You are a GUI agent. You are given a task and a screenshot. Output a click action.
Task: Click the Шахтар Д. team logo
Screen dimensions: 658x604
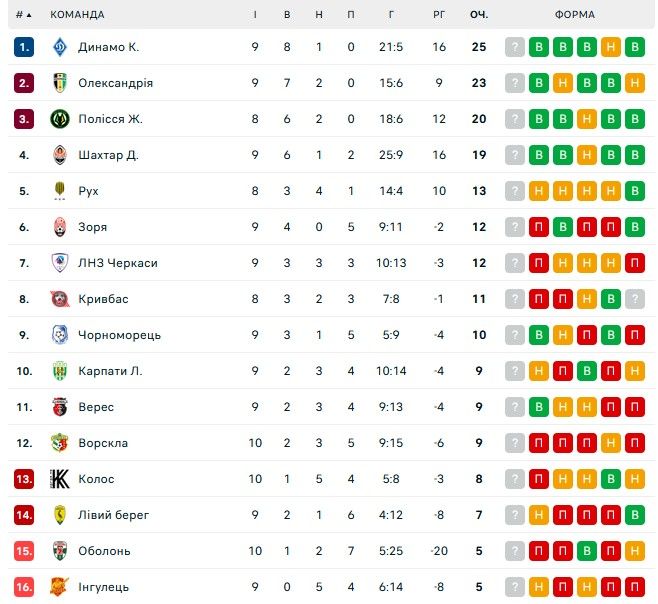59,155
